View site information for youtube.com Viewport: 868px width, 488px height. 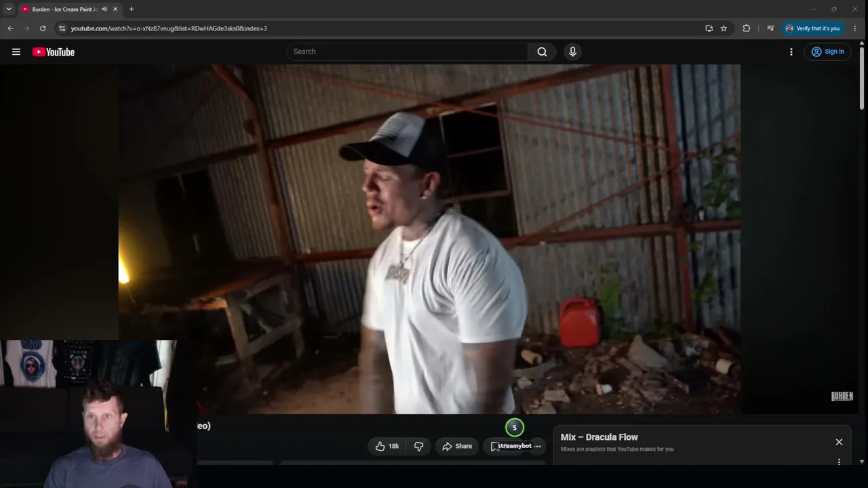point(62,28)
